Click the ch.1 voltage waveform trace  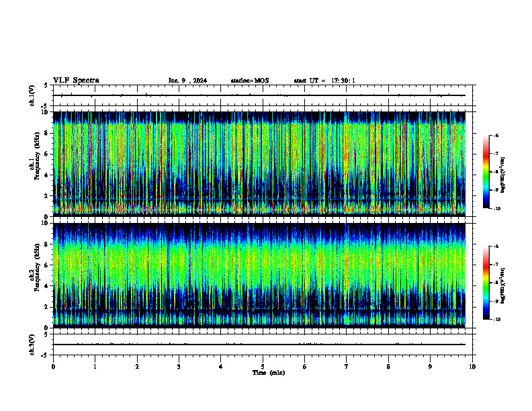[x=259, y=95]
